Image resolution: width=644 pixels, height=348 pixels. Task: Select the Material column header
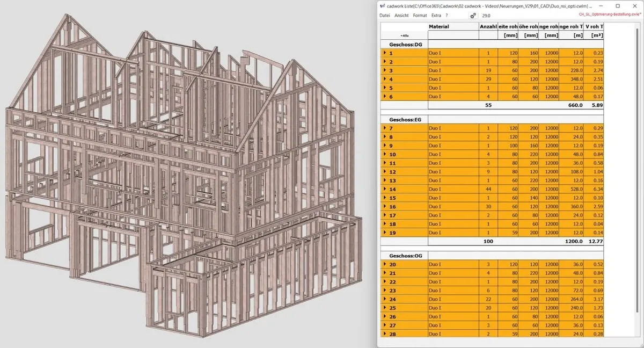(453, 26)
